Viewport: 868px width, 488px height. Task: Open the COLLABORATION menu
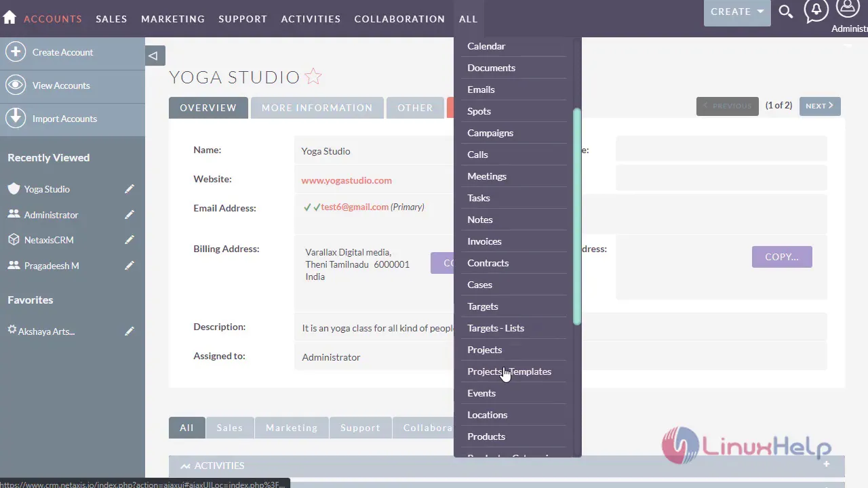(399, 19)
